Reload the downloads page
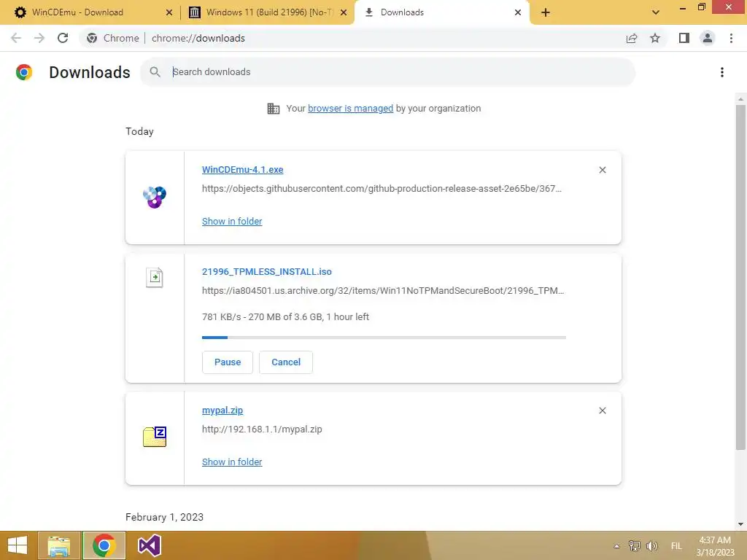Image resolution: width=747 pixels, height=560 pixels. point(63,38)
